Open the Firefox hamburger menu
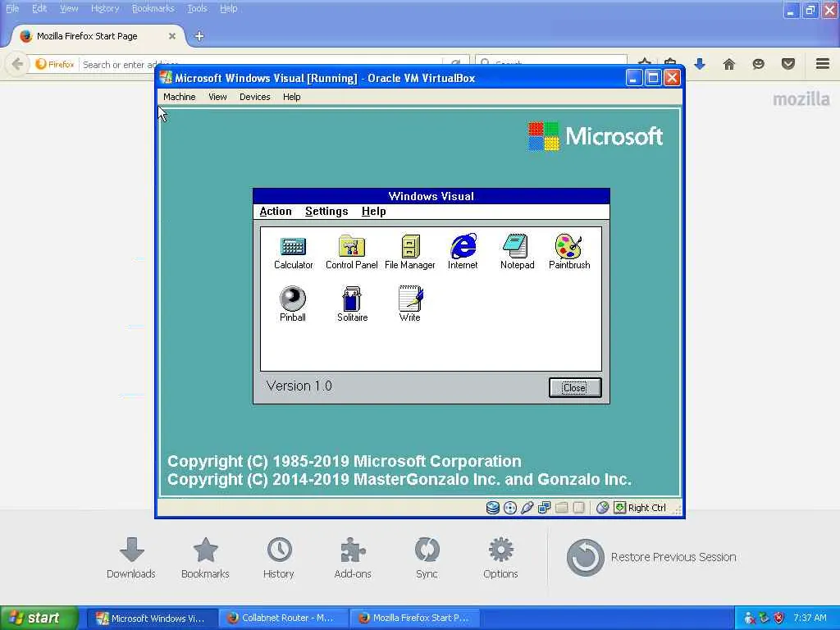 click(823, 64)
